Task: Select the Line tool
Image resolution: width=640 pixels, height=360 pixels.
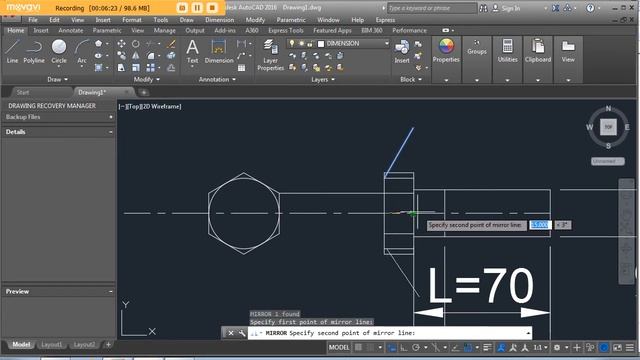Action: click(12, 51)
